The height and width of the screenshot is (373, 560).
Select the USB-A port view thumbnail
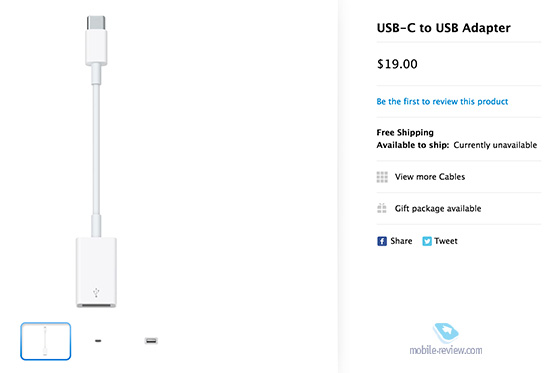(x=151, y=341)
